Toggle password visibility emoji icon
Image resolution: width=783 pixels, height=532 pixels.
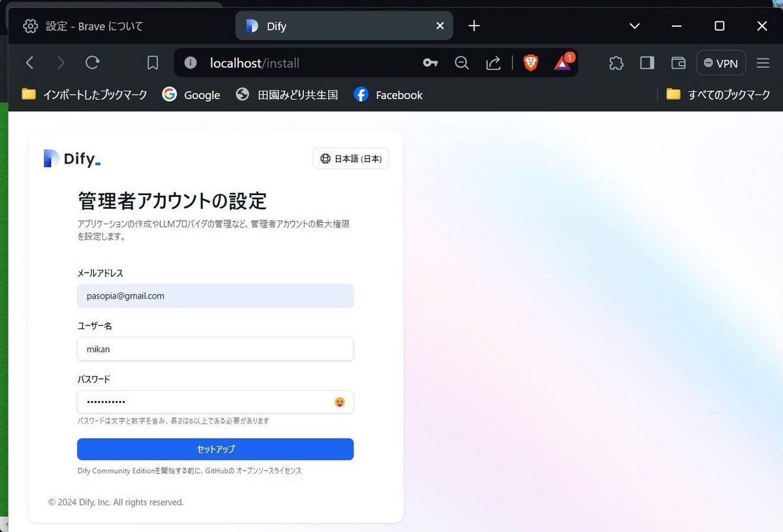point(339,402)
